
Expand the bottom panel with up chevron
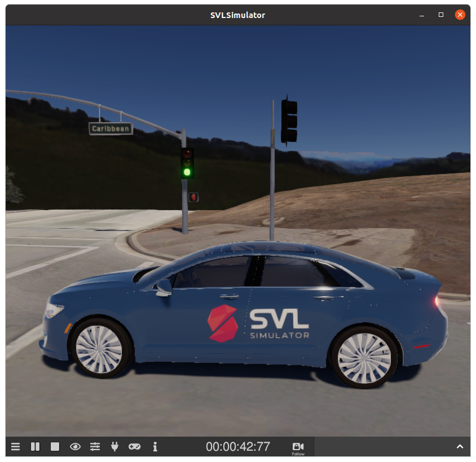(x=460, y=447)
